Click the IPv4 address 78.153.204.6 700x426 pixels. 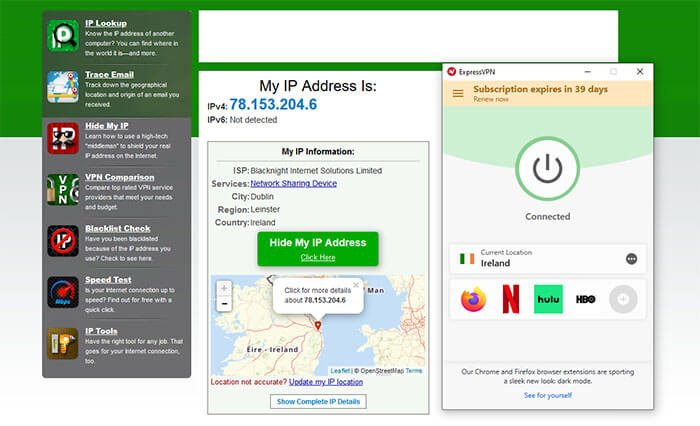[x=273, y=104]
